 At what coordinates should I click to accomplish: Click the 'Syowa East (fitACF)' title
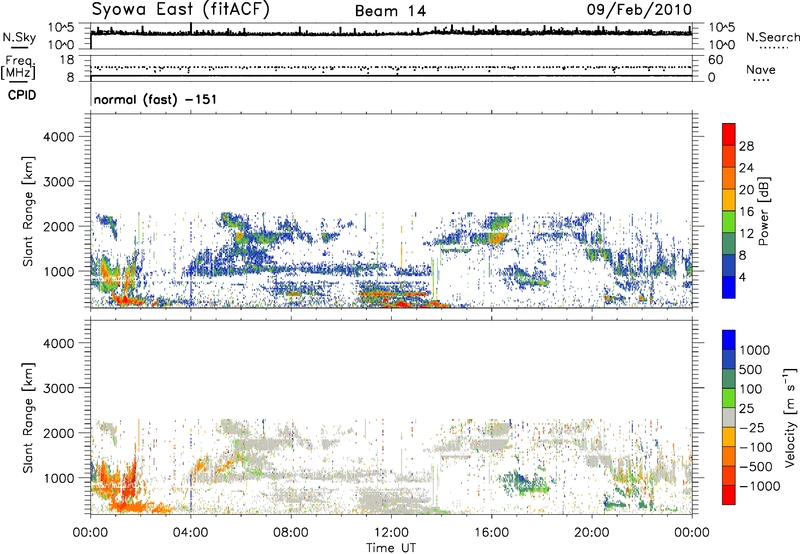pos(181,9)
